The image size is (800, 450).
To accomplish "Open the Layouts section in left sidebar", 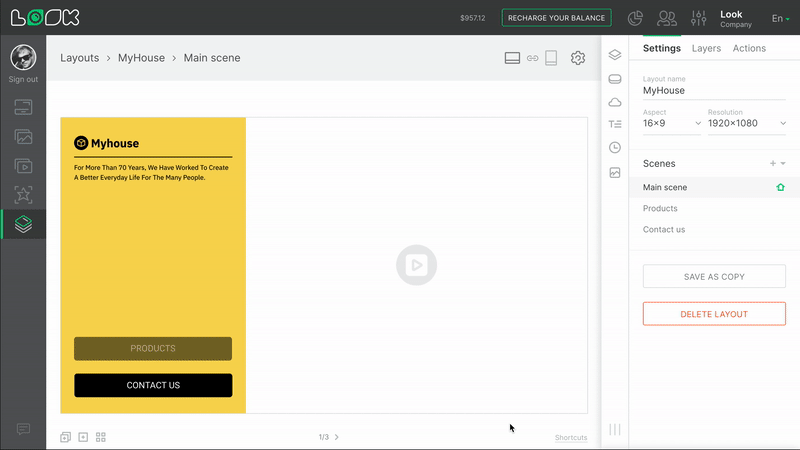I will click(23, 224).
